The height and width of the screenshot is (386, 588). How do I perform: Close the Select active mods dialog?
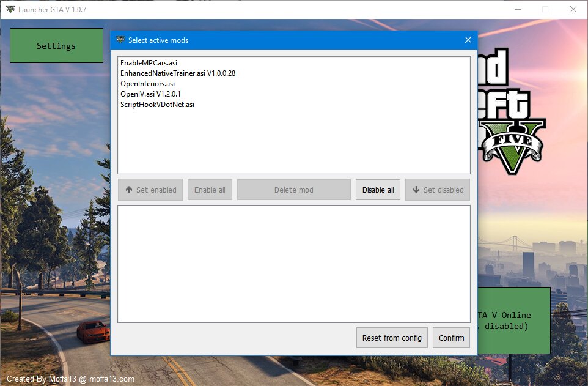pyautogui.click(x=468, y=40)
